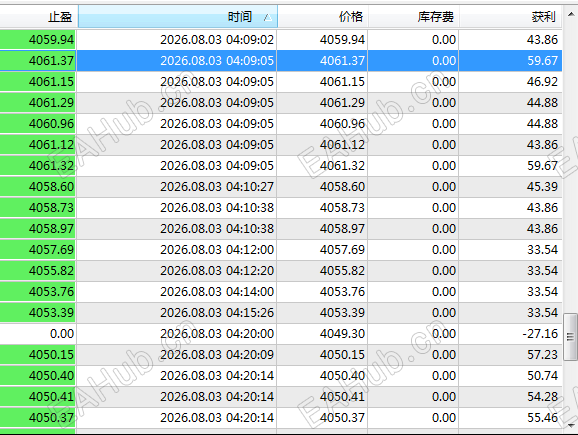Select the loss row showing -27.16
This screenshot has width=578, height=435.
point(281,334)
